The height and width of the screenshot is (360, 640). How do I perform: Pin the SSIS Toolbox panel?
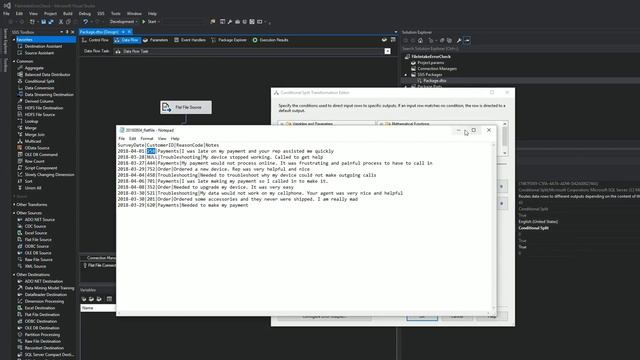67,32
